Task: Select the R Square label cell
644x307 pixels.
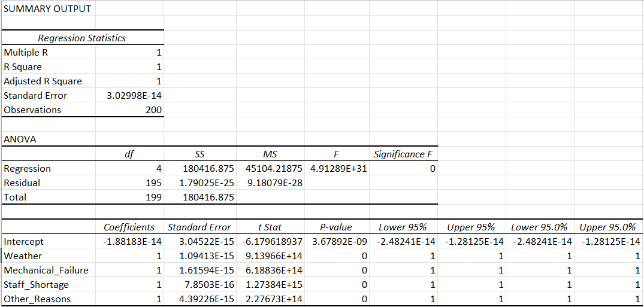Action: point(49,67)
